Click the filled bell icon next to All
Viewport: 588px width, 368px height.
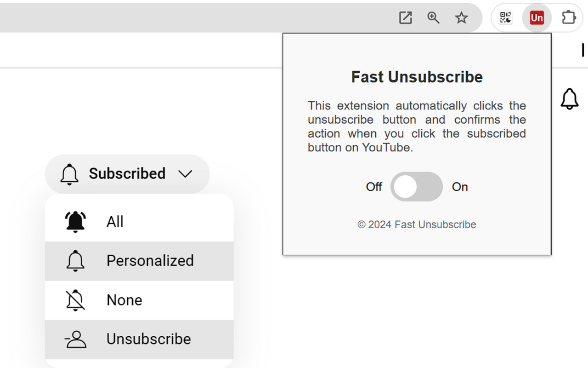tap(75, 221)
